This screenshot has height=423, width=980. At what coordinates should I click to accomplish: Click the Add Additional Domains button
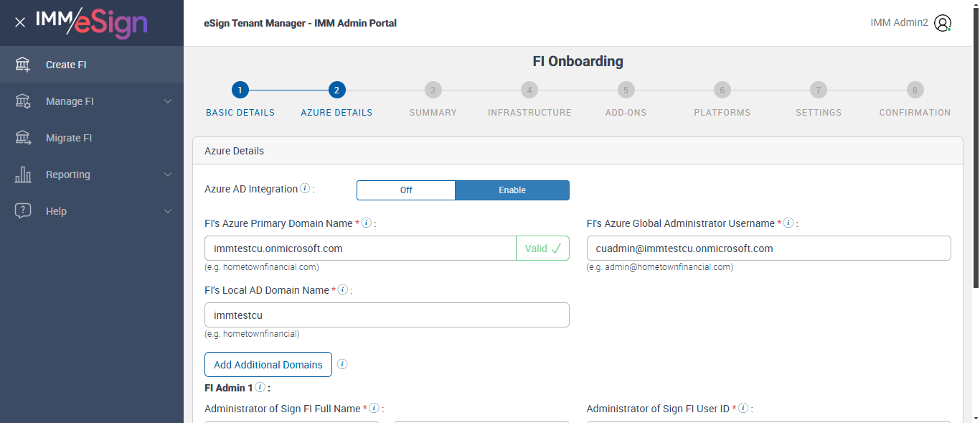pyautogui.click(x=268, y=364)
